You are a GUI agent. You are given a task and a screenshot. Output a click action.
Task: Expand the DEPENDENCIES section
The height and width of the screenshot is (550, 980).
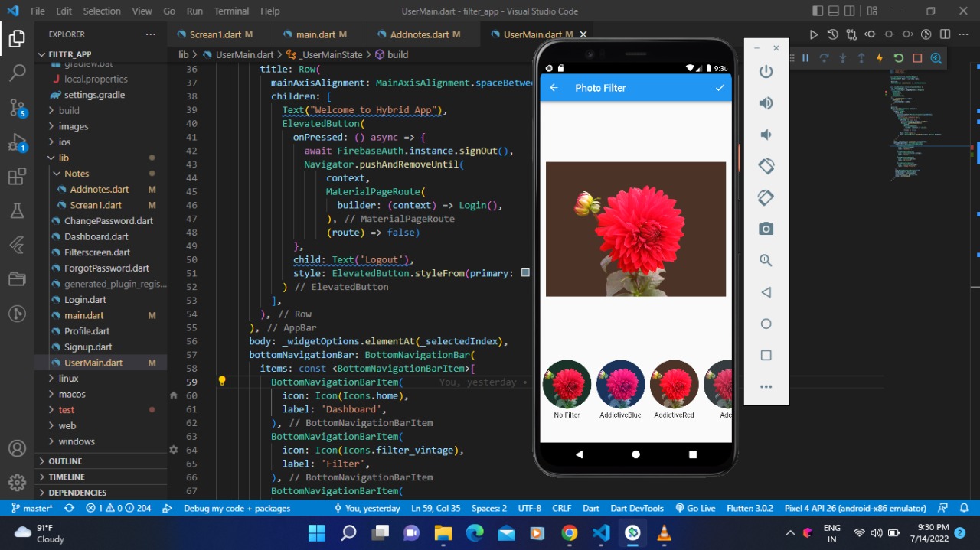tap(100, 493)
